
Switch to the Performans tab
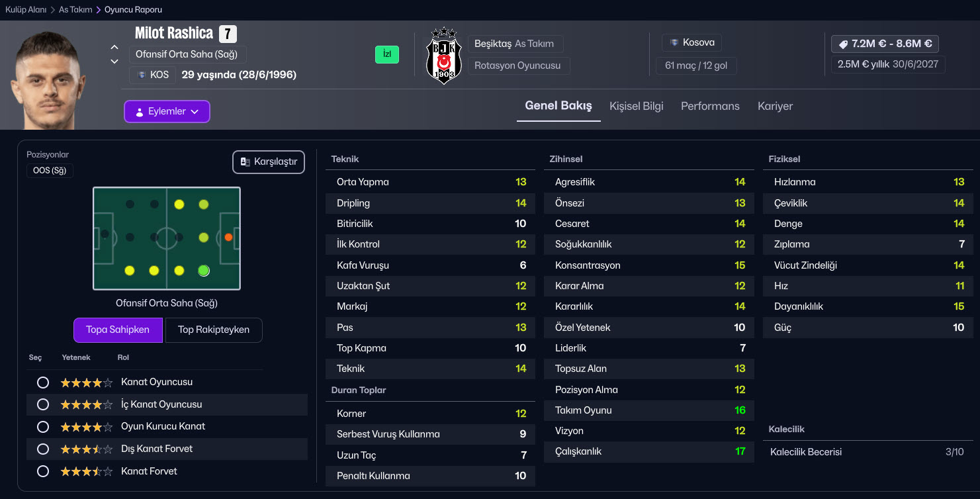tap(710, 106)
